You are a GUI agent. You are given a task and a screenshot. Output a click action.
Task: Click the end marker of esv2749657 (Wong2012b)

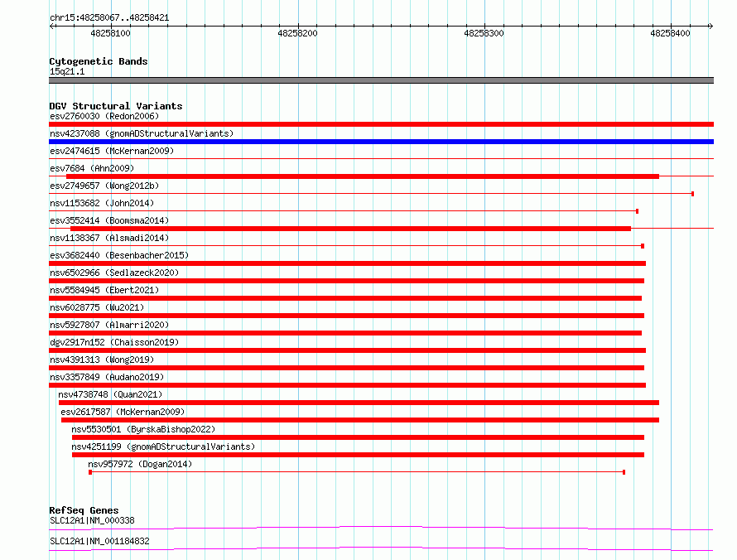pos(693,194)
